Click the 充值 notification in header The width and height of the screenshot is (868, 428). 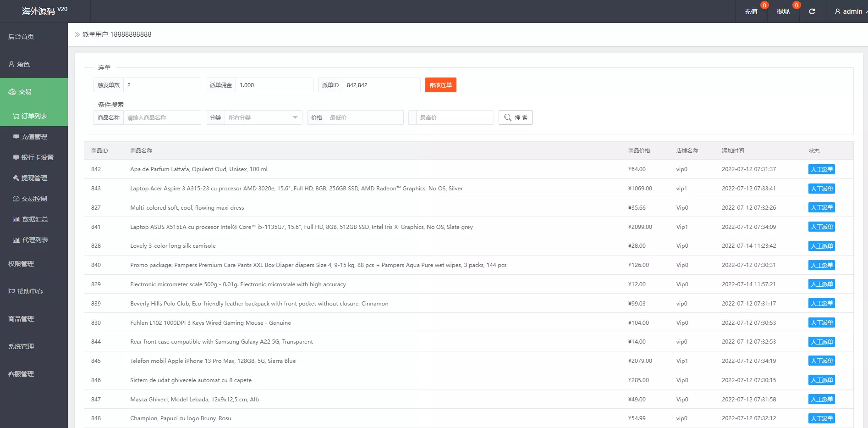[x=751, y=11]
